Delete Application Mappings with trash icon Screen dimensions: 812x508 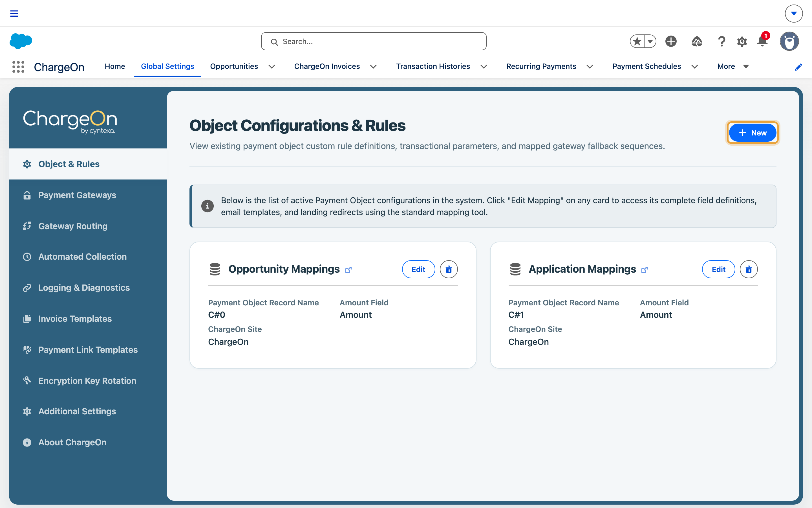(749, 269)
